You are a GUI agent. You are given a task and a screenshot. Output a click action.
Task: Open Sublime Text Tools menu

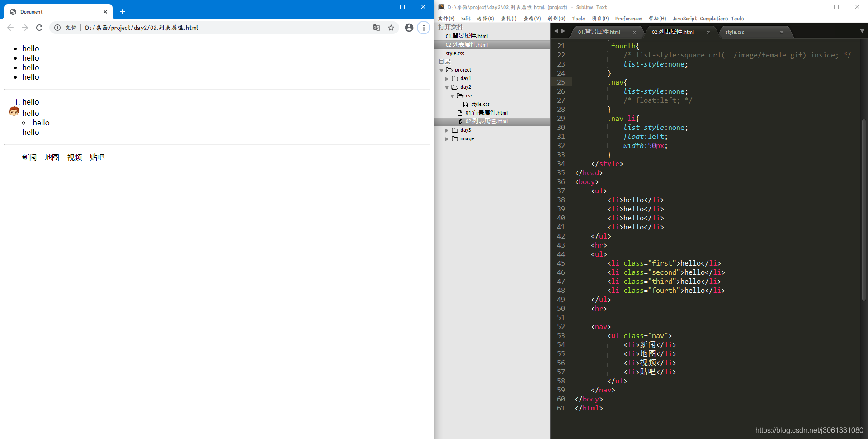pos(579,19)
